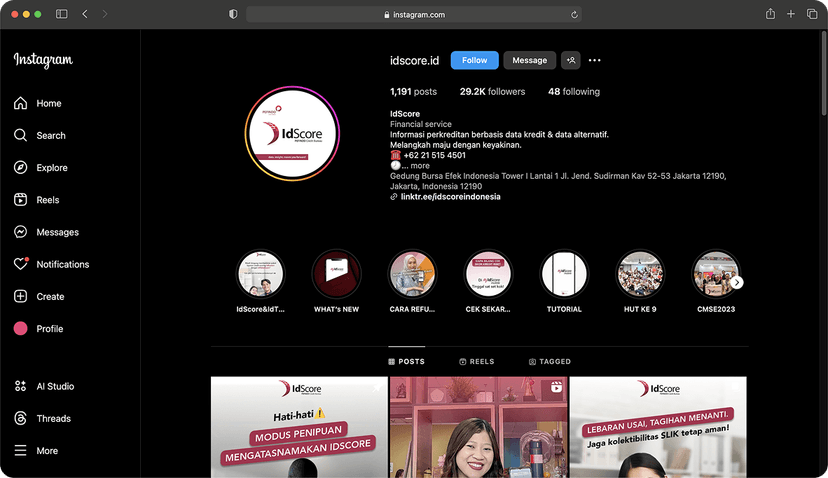Screen dimensions: 828x478
Task: Open Reels from the sidebar
Action: (36, 200)
